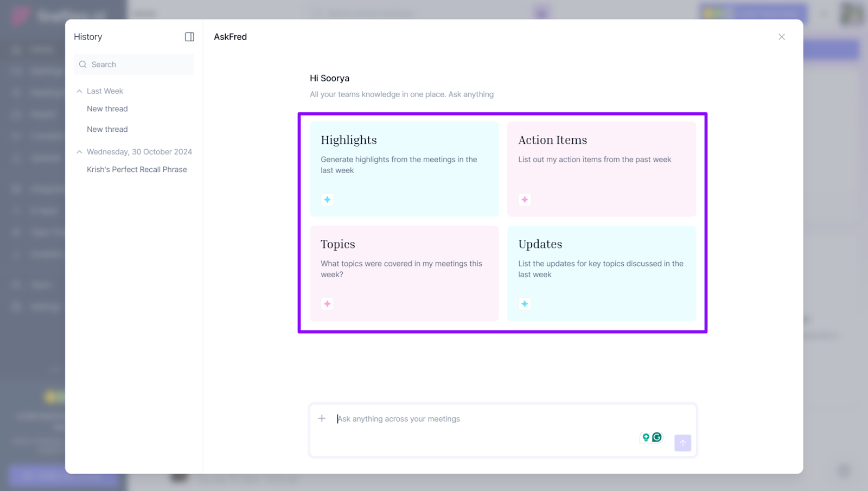The height and width of the screenshot is (491, 868).
Task: Open the second New thread entry
Action: point(107,130)
